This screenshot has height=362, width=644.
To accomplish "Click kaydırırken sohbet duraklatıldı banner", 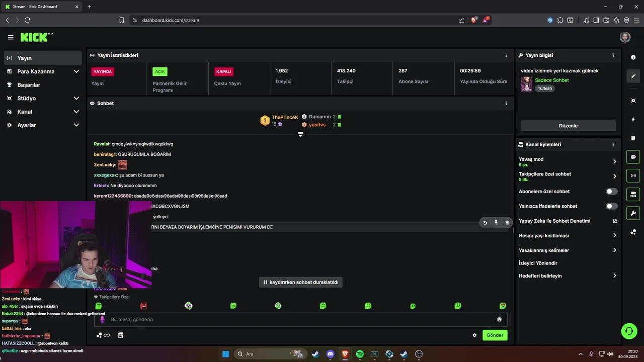I will coord(301,283).
